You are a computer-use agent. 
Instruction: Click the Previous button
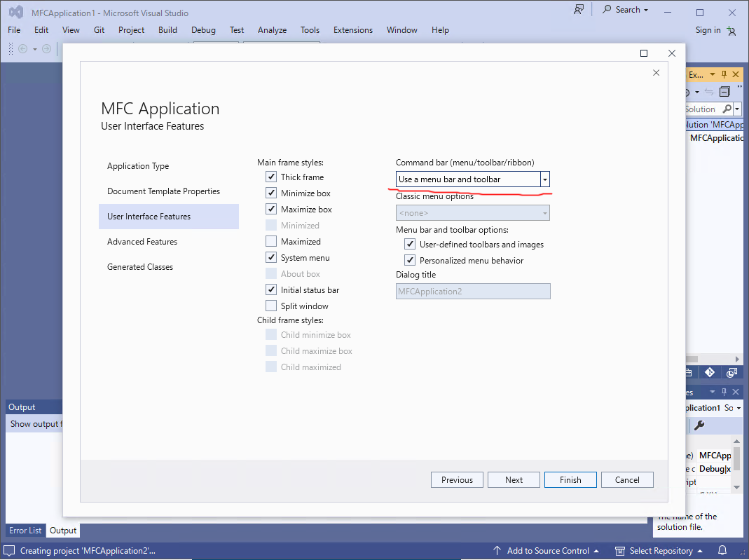tap(457, 479)
